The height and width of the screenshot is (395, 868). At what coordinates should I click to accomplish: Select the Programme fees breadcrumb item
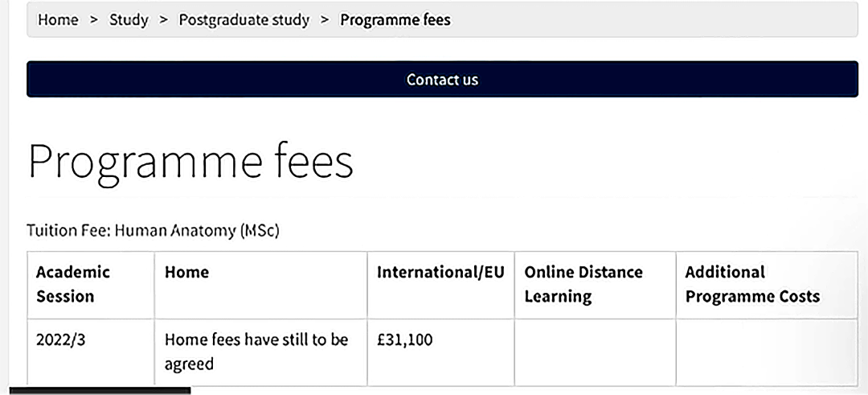coord(395,20)
